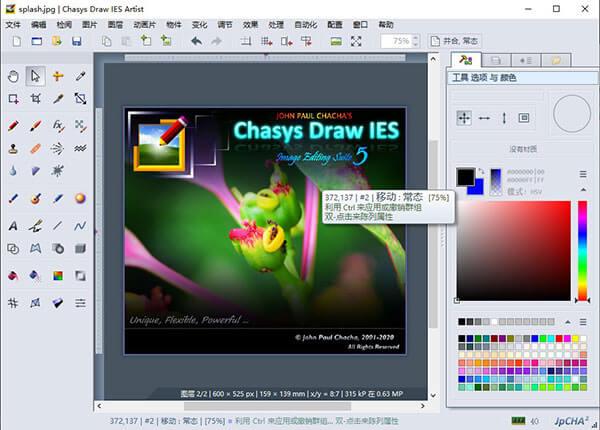The height and width of the screenshot is (430, 600).
Task: Choose the Text tool (letter A)
Action: (x=13, y=225)
